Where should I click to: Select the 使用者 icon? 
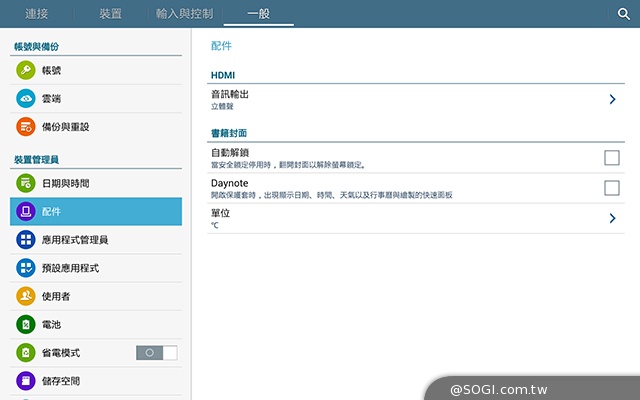coord(26,296)
